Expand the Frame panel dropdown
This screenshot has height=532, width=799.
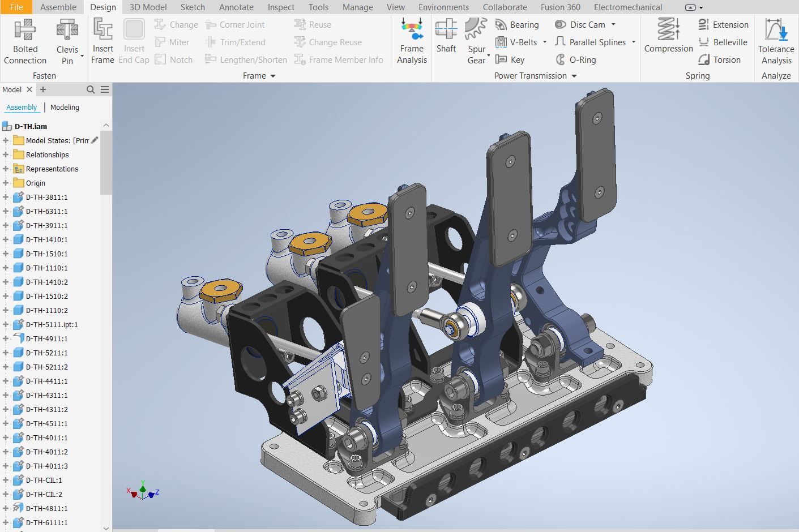pos(273,76)
